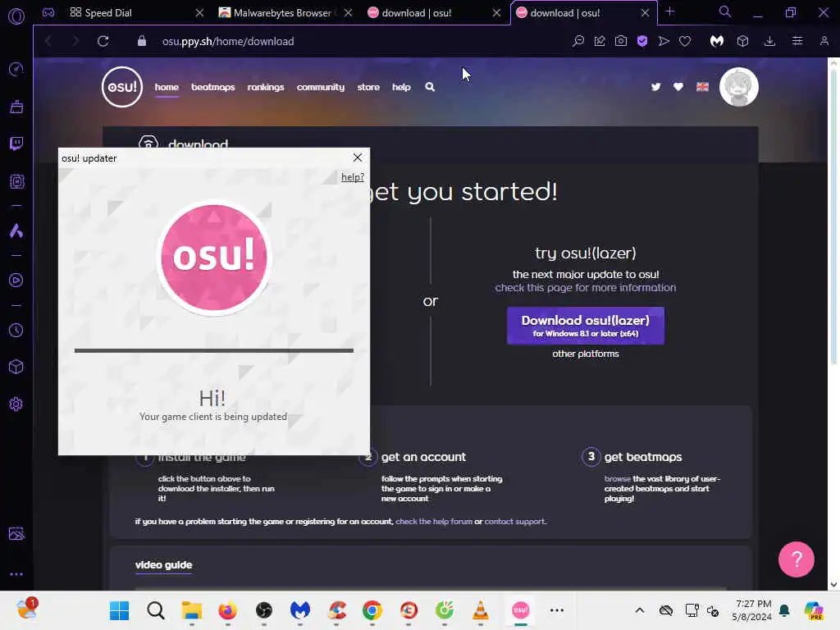Open Twitch panel in sidebar
840x630 pixels.
(x=16, y=143)
